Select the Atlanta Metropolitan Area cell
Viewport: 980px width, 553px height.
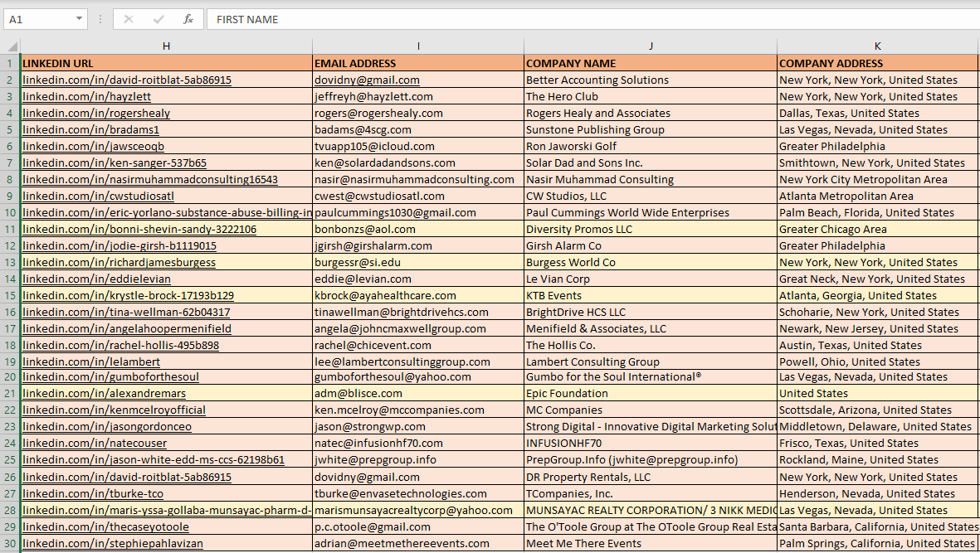pyautogui.click(x=877, y=196)
